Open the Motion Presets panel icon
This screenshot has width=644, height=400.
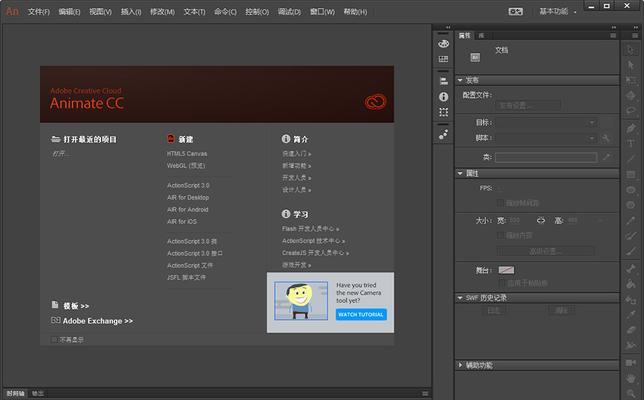pos(443,134)
